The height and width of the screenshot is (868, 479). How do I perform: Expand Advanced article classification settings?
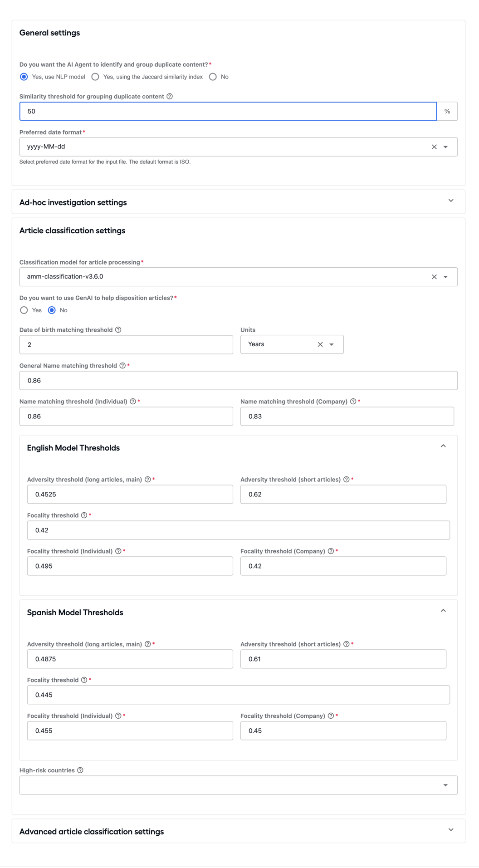coord(451,830)
